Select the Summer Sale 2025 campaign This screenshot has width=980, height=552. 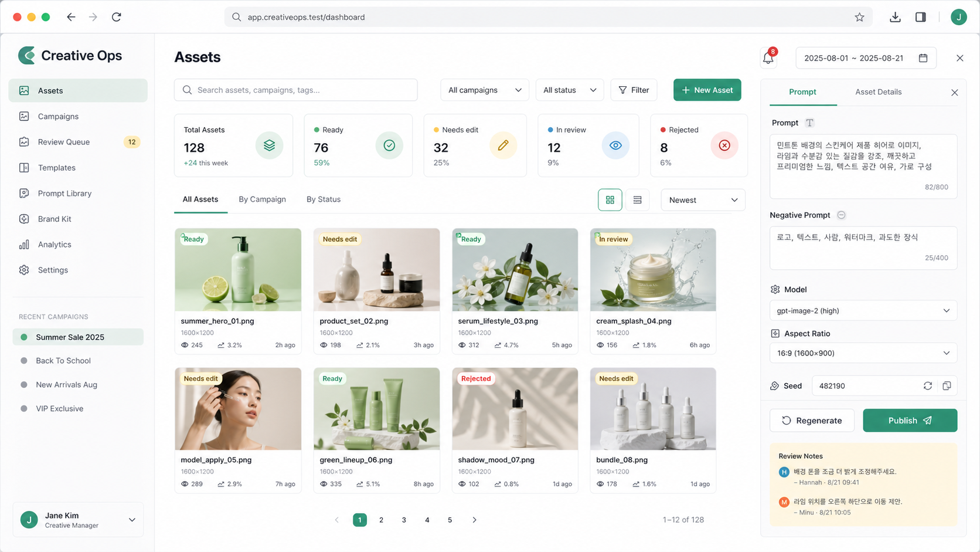point(70,337)
